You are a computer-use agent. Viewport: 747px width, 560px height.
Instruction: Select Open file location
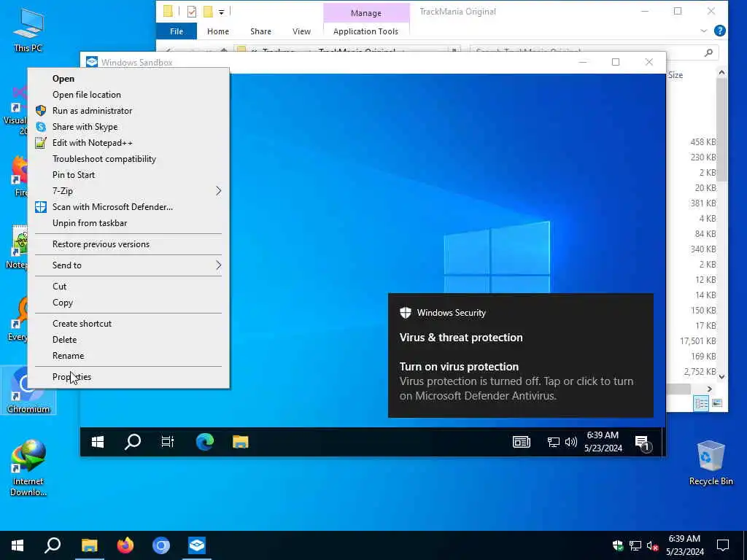click(128, 95)
